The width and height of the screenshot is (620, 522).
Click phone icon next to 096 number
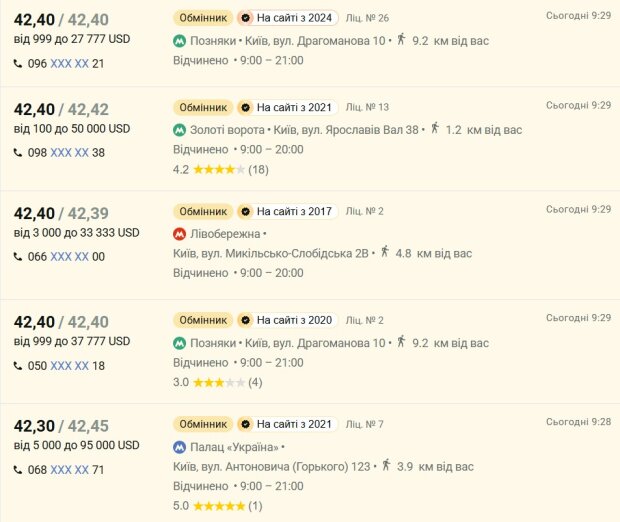click(x=18, y=63)
